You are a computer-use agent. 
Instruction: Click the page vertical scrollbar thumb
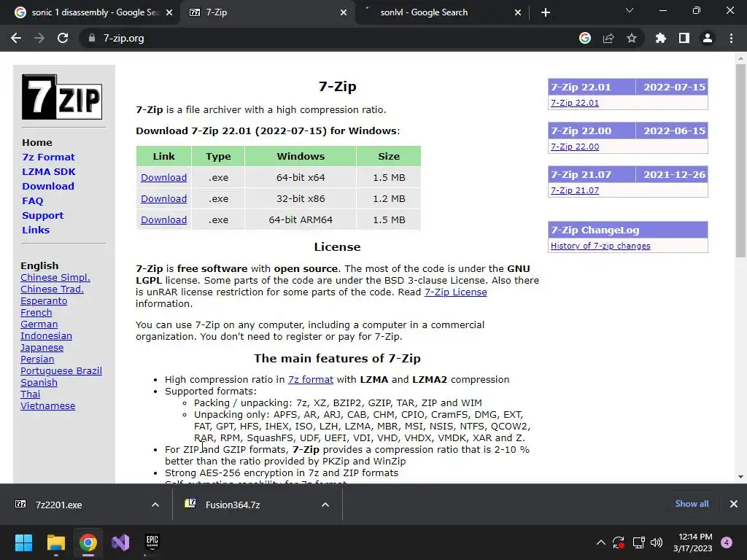click(740, 161)
